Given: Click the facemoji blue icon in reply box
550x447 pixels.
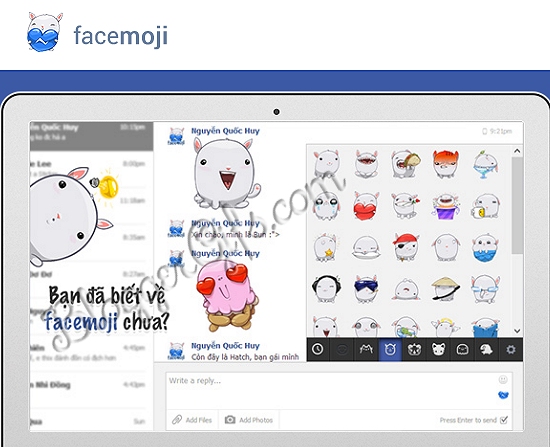Looking at the screenshot, I should click(503, 395).
